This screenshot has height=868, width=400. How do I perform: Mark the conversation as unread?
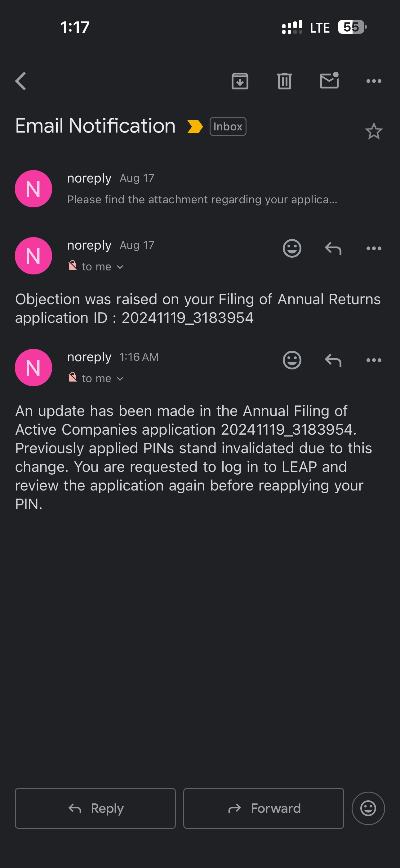click(x=329, y=80)
